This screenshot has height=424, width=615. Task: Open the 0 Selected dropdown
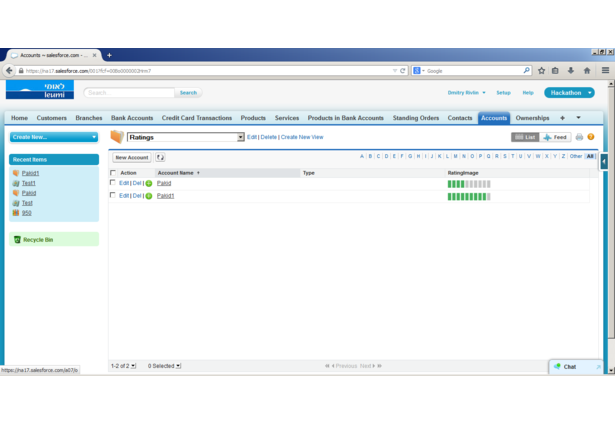point(164,366)
